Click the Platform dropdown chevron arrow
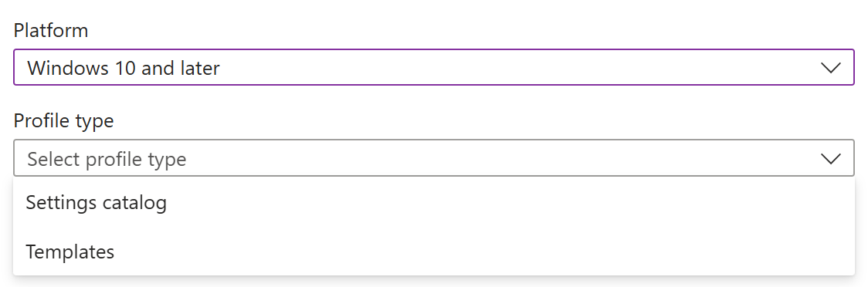Screen dimensions: 868x287 tap(830, 68)
